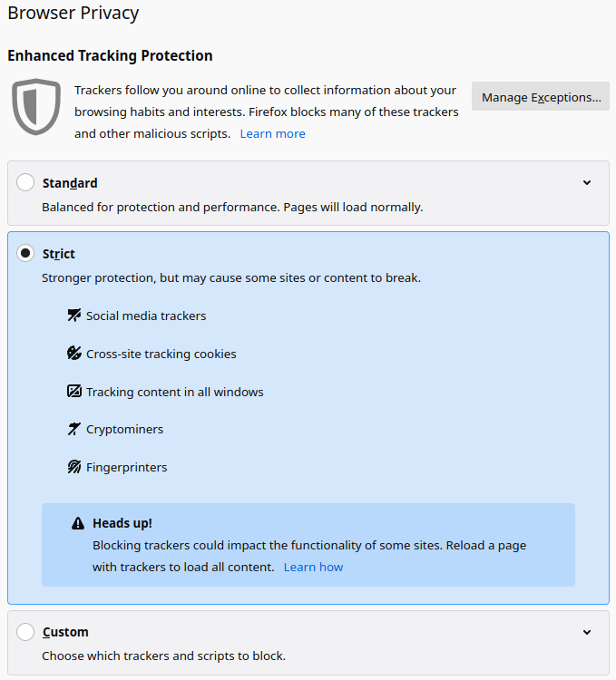Click the Fingerprinters label text

click(127, 467)
